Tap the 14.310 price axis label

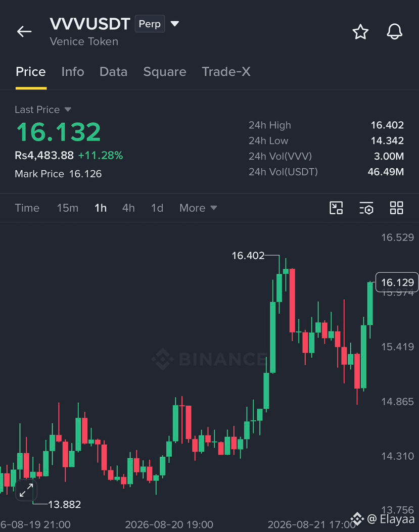coord(398,456)
